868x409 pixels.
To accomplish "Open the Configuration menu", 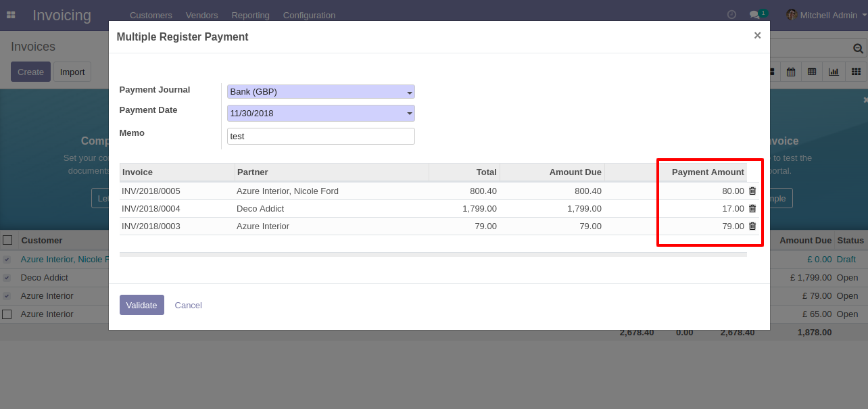I will point(309,15).
